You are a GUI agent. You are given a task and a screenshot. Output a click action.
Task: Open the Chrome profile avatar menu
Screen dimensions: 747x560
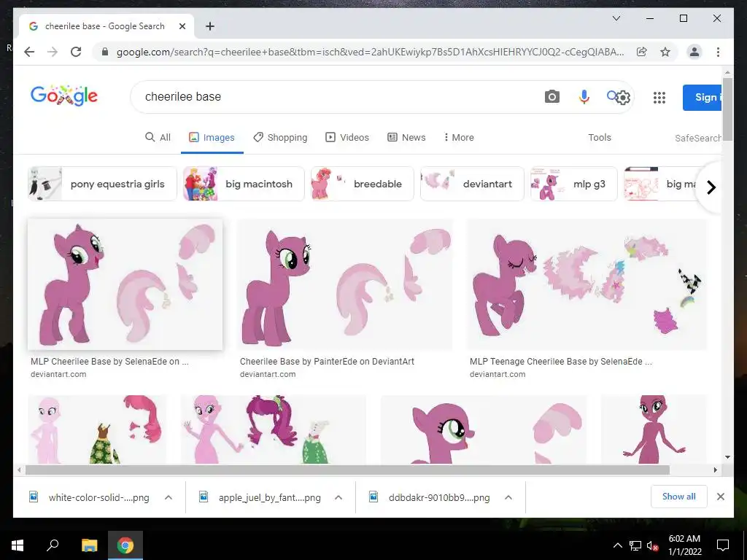[694, 52]
